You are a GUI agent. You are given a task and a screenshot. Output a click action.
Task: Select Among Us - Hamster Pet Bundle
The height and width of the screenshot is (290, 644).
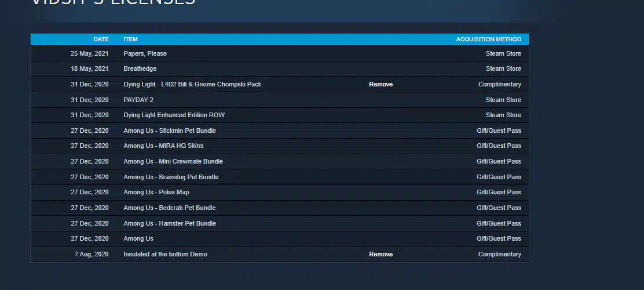coord(170,224)
